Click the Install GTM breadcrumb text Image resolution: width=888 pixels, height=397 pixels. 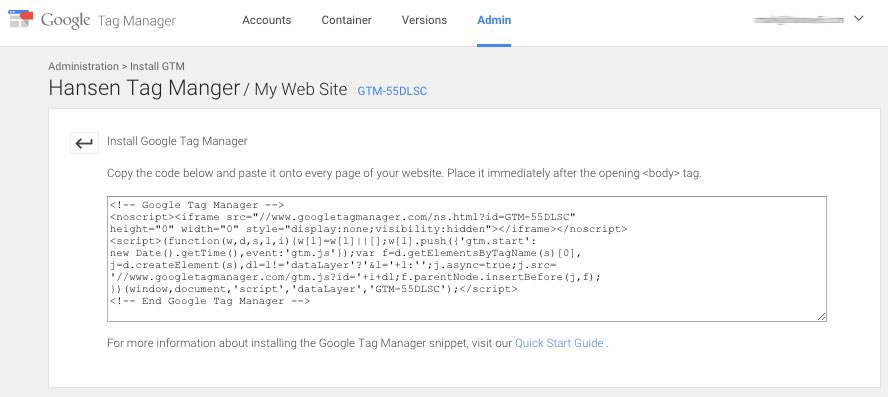pyautogui.click(x=157, y=66)
